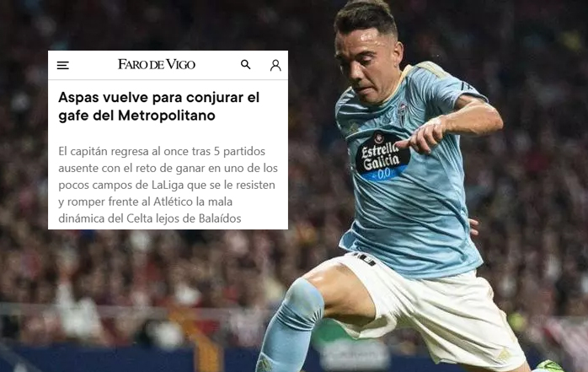Click the Faro de Vigo logo
This screenshot has height=372, width=588.
point(157,65)
